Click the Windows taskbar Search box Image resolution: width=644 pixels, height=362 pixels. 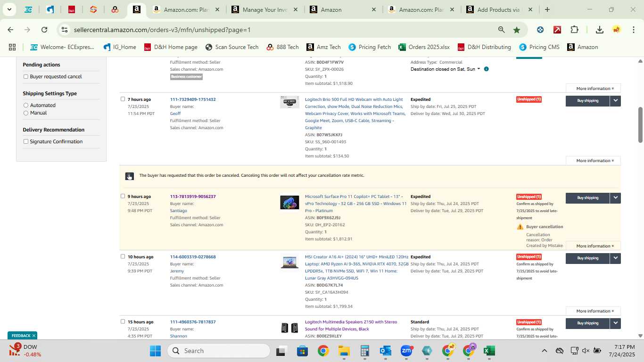(x=219, y=351)
